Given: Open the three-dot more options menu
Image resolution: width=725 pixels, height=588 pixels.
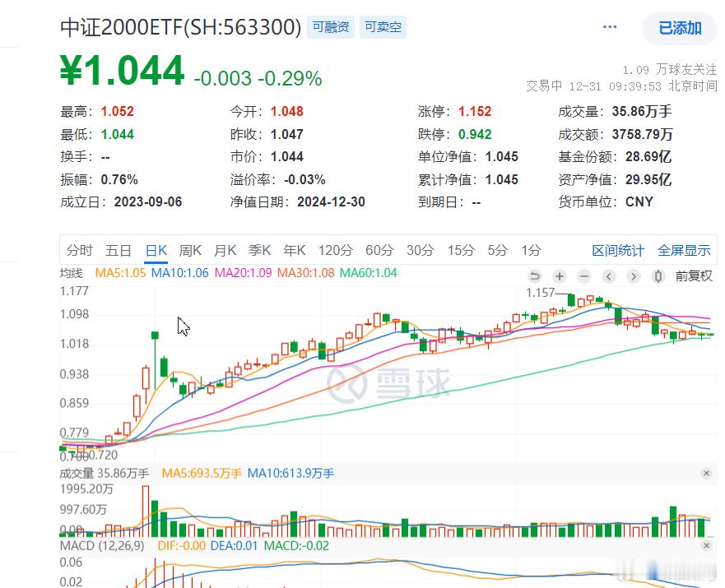Looking at the screenshot, I should tap(610, 27).
